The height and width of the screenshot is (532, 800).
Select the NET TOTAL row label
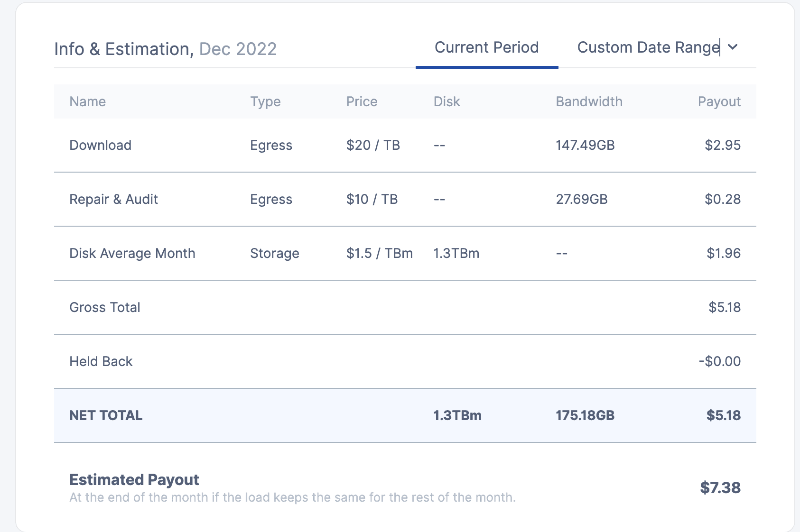point(106,415)
